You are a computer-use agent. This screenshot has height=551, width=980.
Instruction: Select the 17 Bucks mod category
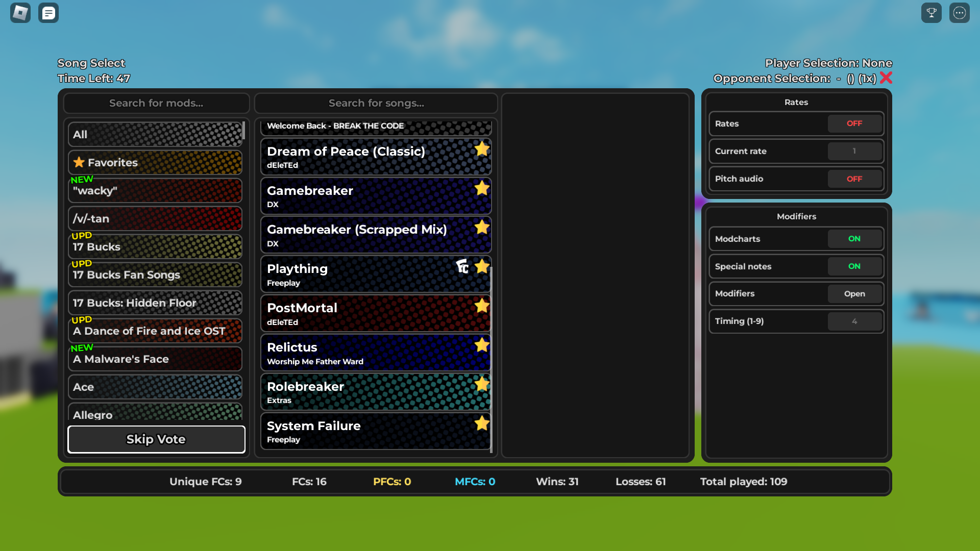tap(155, 247)
